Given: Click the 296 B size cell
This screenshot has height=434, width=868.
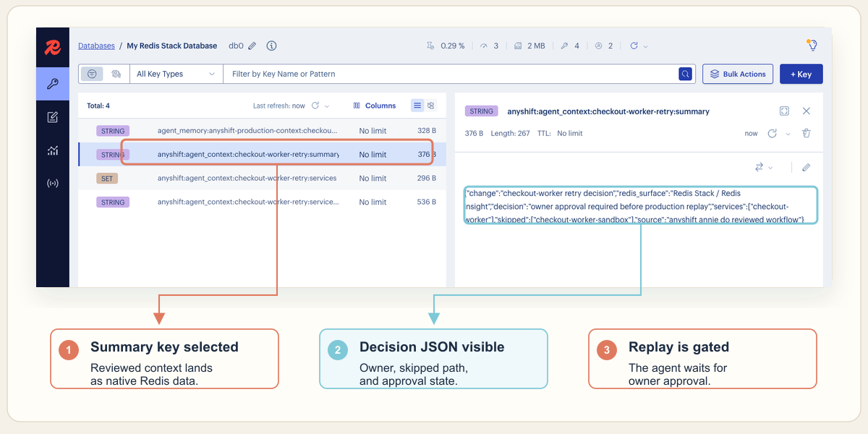Looking at the screenshot, I should [x=427, y=178].
